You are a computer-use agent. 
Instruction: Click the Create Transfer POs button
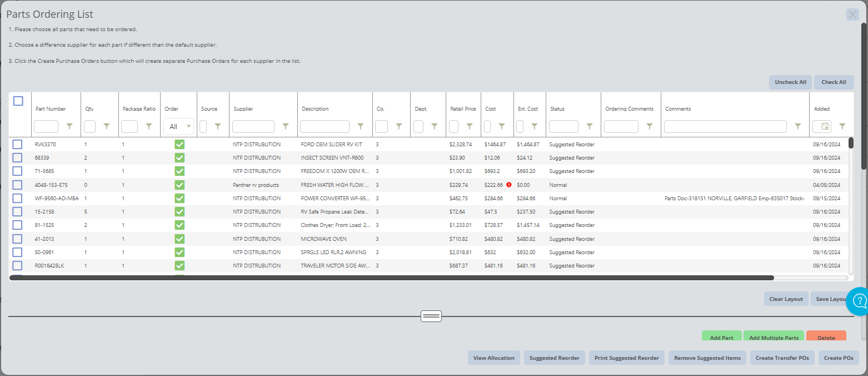[x=782, y=358]
